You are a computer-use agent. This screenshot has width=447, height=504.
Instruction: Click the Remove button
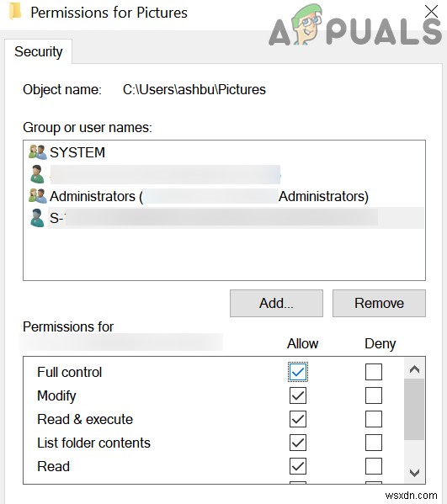tap(379, 303)
